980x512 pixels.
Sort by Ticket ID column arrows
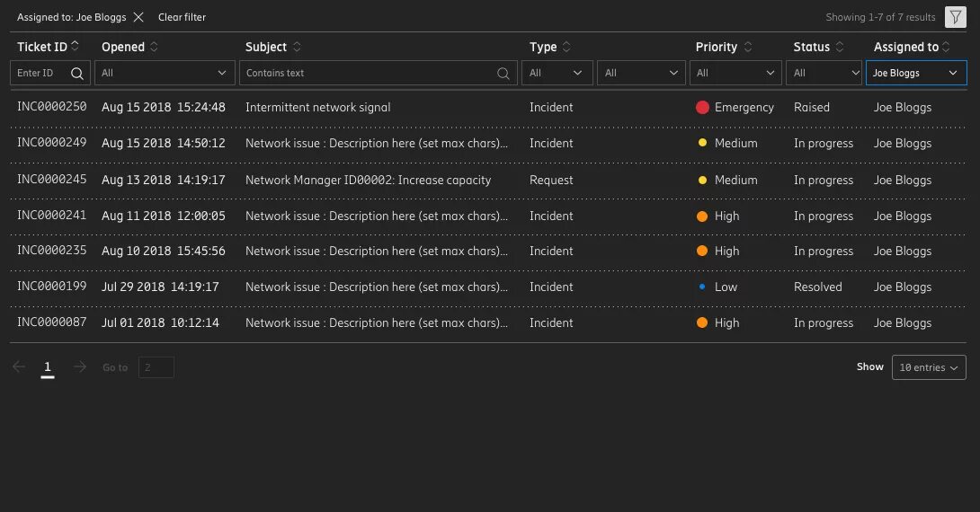click(x=76, y=47)
